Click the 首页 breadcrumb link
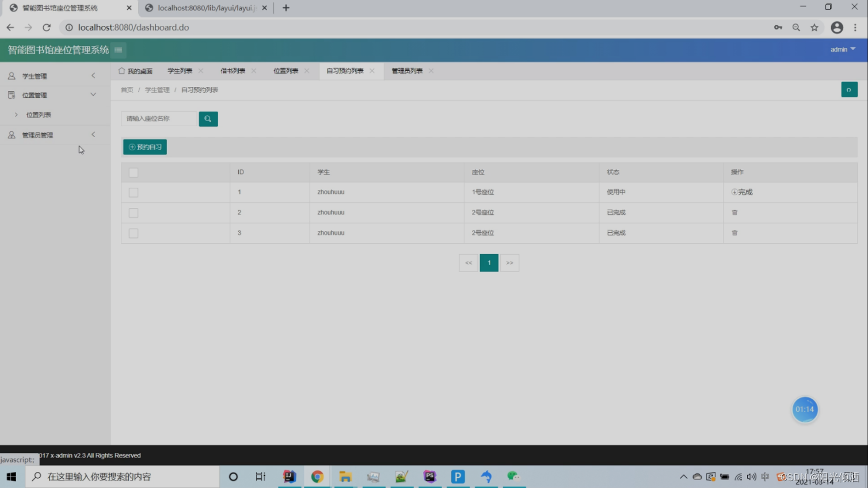Viewport: 868px width, 488px height. (x=127, y=90)
